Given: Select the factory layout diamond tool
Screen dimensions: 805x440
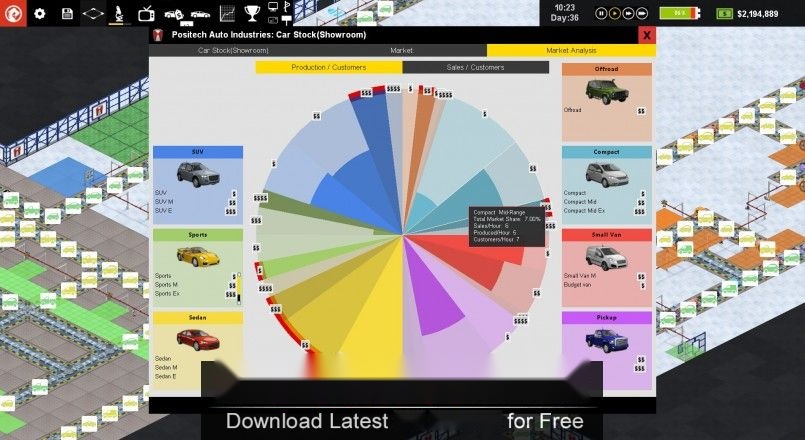Looking at the screenshot, I should [x=93, y=13].
